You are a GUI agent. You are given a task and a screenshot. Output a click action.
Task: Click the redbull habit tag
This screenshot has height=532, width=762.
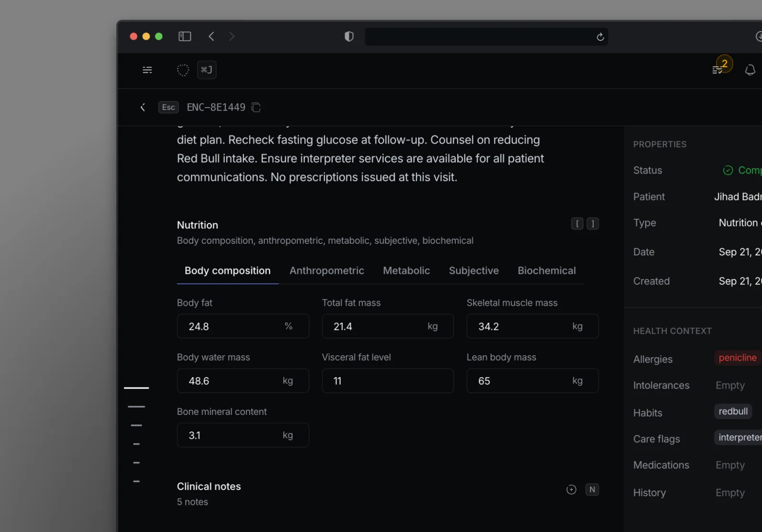pyautogui.click(x=733, y=412)
